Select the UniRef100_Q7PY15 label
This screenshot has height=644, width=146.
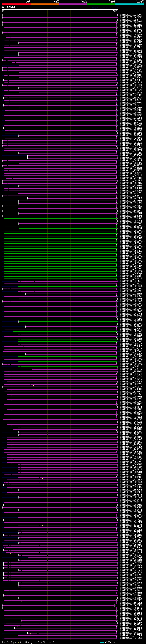tap(131, 284)
